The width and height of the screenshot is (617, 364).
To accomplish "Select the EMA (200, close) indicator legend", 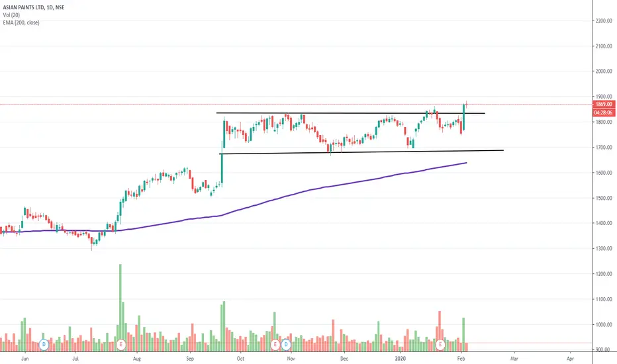I will click(21, 23).
